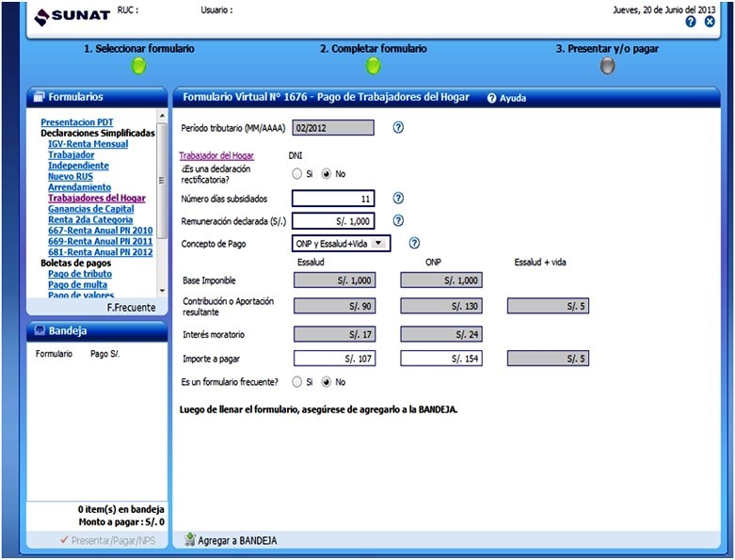Select Si for declaración rectificatoria

coord(297,174)
